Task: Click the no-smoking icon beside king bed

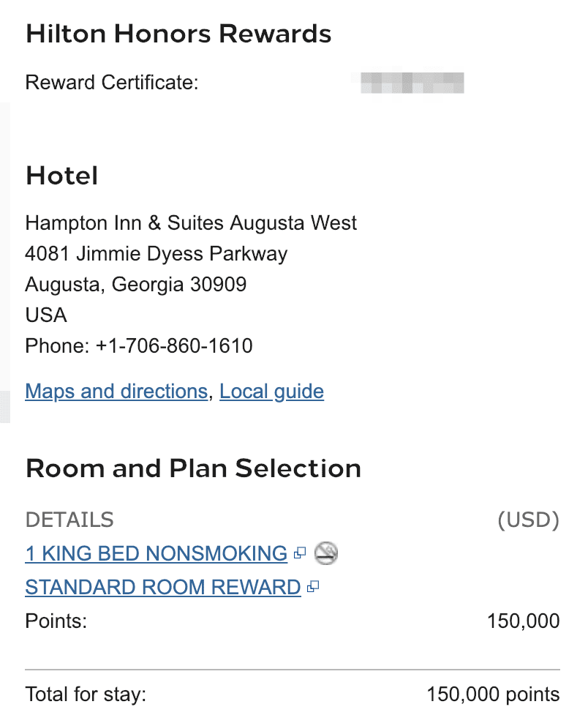Action: (326, 554)
